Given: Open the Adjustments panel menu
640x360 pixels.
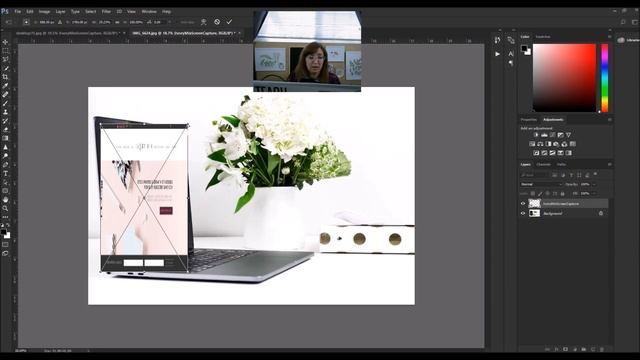Looking at the screenshot, I should tap(609, 120).
